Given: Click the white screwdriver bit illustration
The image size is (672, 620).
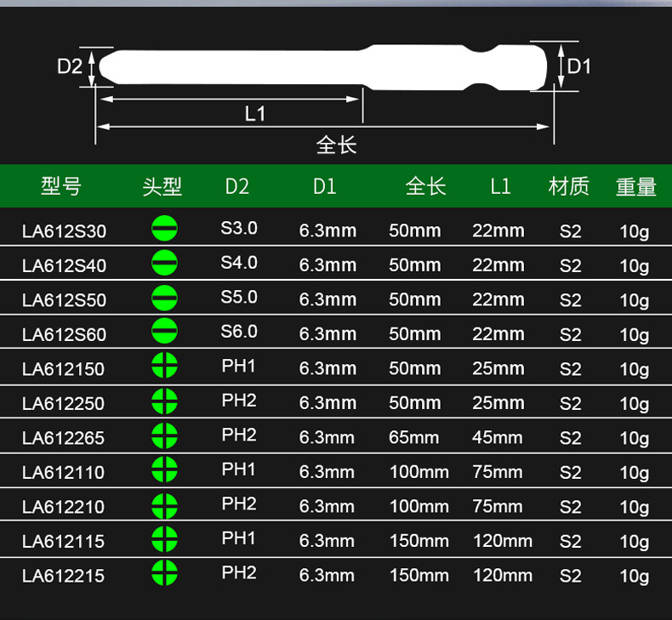Looking at the screenshot, I should (x=323, y=67).
